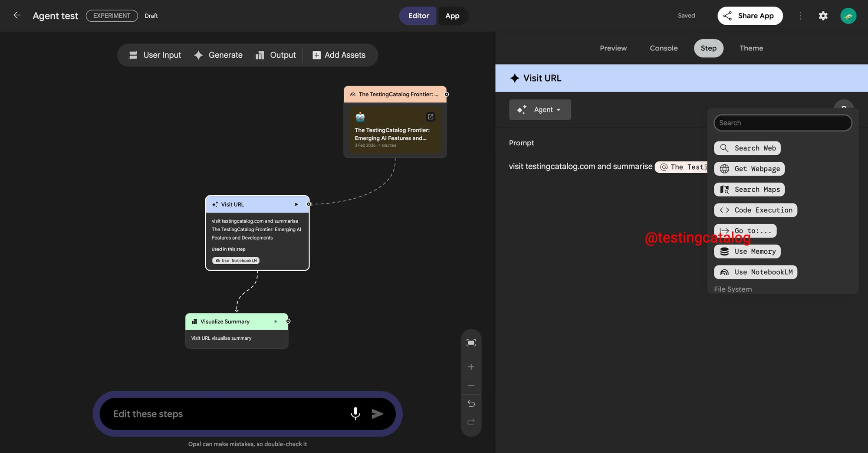Open the Generate step menu

218,55
